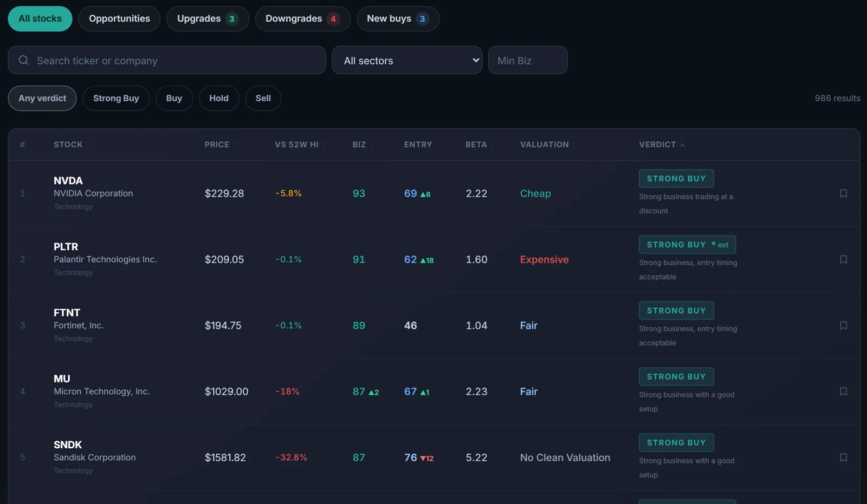Click the $1029.00 price for MU
This screenshot has width=867, height=504.
(x=227, y=391)
